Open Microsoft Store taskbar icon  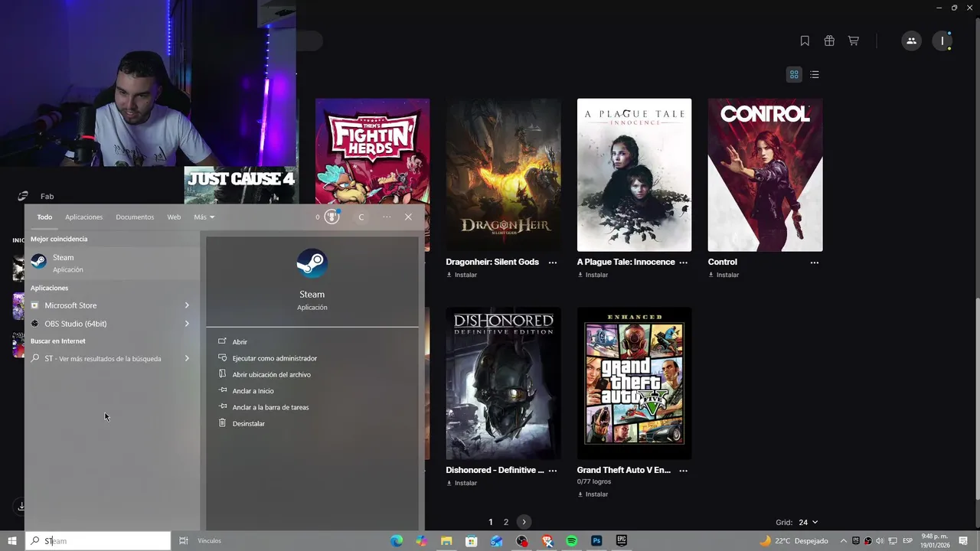(472, 541)
